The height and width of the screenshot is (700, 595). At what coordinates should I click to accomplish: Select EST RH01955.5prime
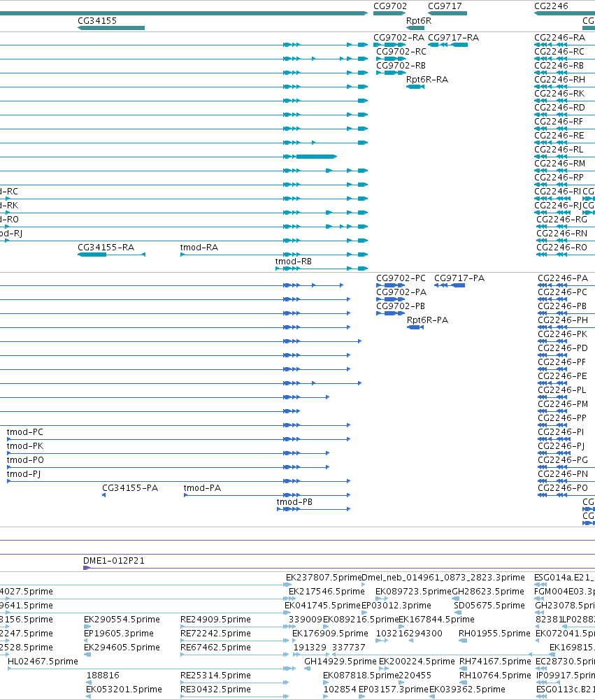494,634
